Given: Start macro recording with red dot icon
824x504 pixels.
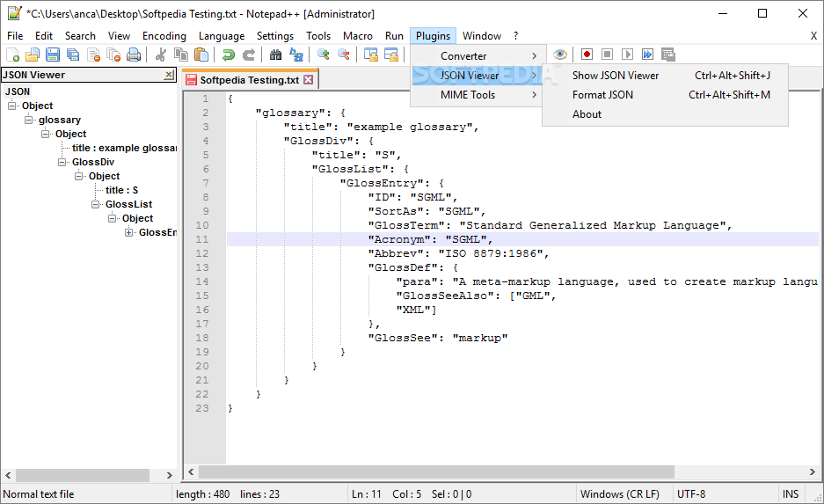Looking at the screenshot, I should pos(587,55).
